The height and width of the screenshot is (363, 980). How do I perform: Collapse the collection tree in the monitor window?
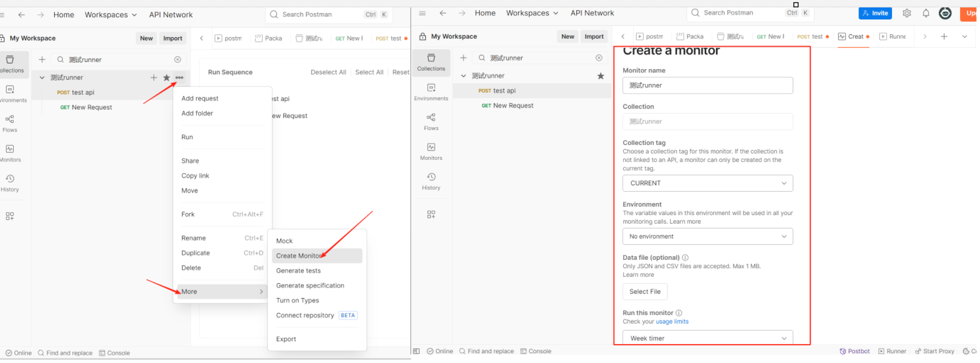tap(463, 76)
